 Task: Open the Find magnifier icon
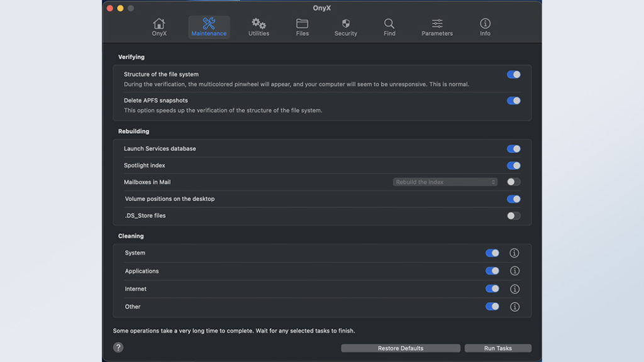click(x=389, y=24)
